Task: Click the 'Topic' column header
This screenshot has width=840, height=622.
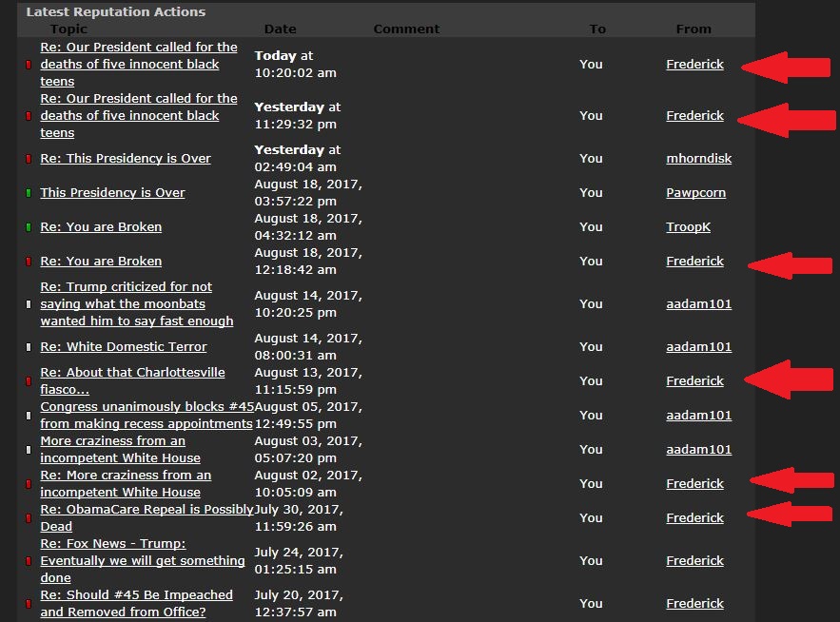Action: click(68, 29)
